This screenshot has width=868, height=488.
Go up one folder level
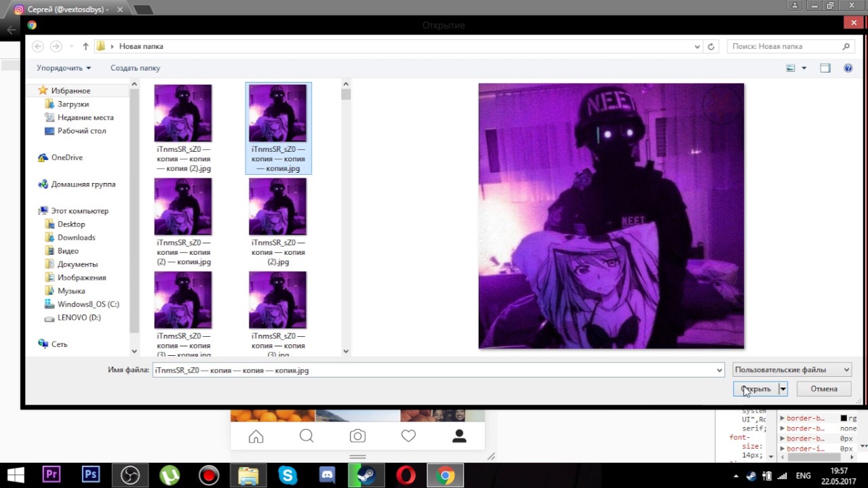click(85, 46)
